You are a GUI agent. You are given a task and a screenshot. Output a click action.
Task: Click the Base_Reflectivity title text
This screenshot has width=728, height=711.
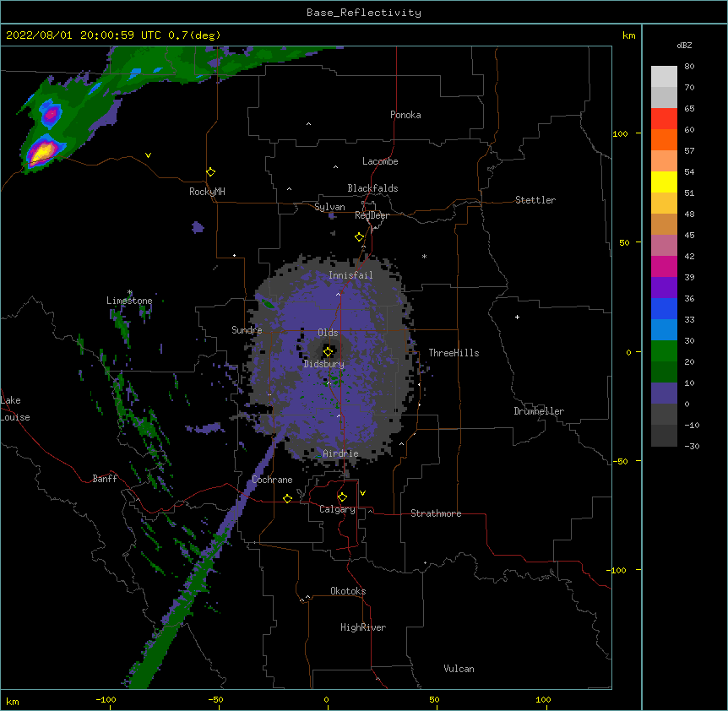[x=363, y=13]
